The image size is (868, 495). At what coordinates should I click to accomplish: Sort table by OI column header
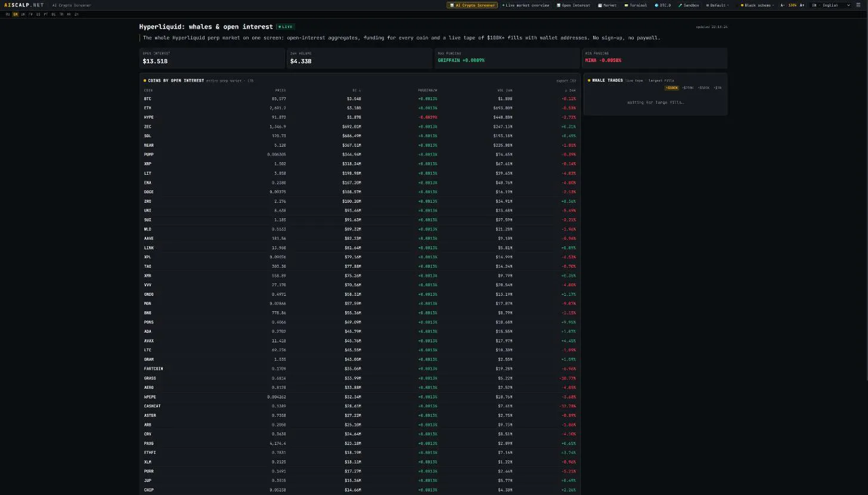[356, 90]
